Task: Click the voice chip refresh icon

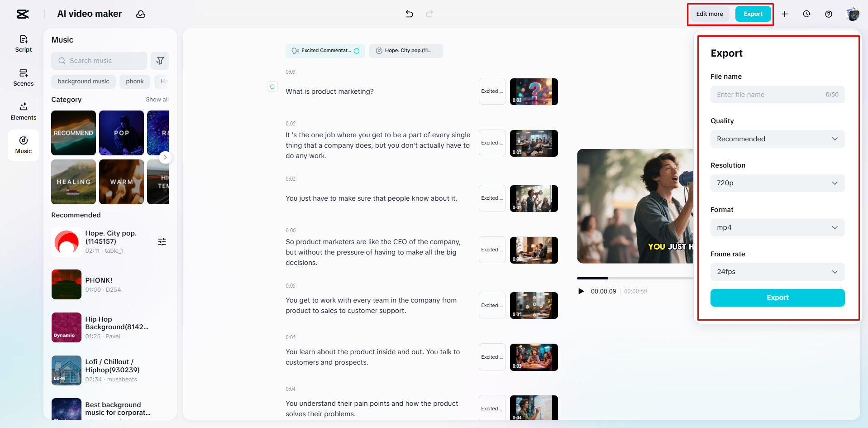Action: click(x=357, y=51)
